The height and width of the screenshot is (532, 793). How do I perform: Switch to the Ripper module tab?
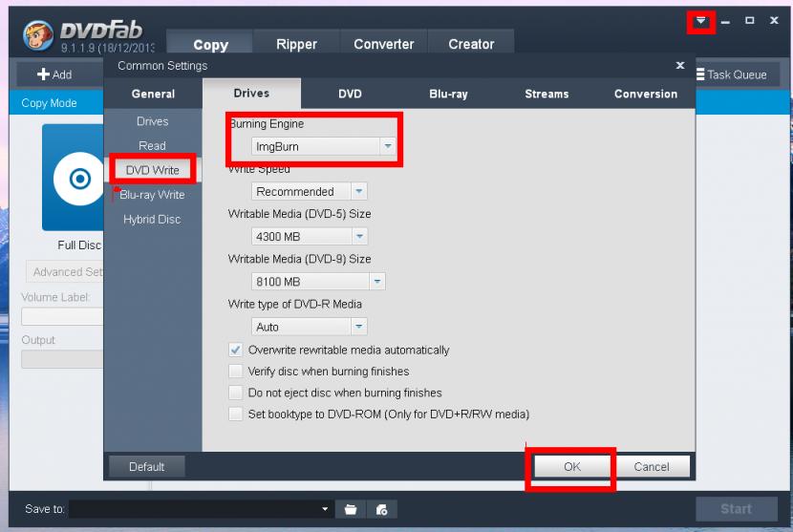pos(296,44)
